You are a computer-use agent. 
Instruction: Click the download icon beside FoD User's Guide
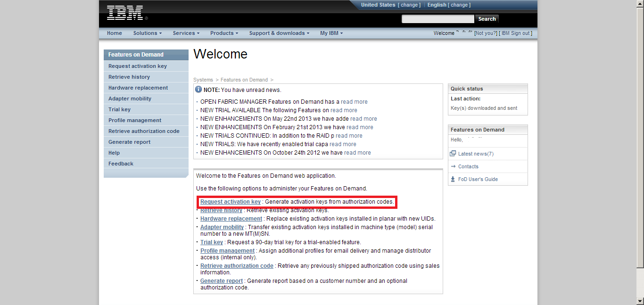(x=454, y=179)
